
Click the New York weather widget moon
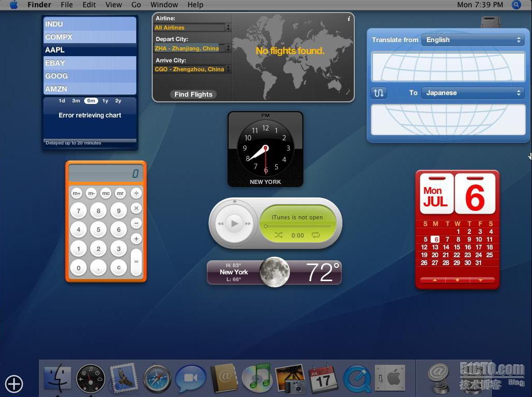[x=274, y=272]
